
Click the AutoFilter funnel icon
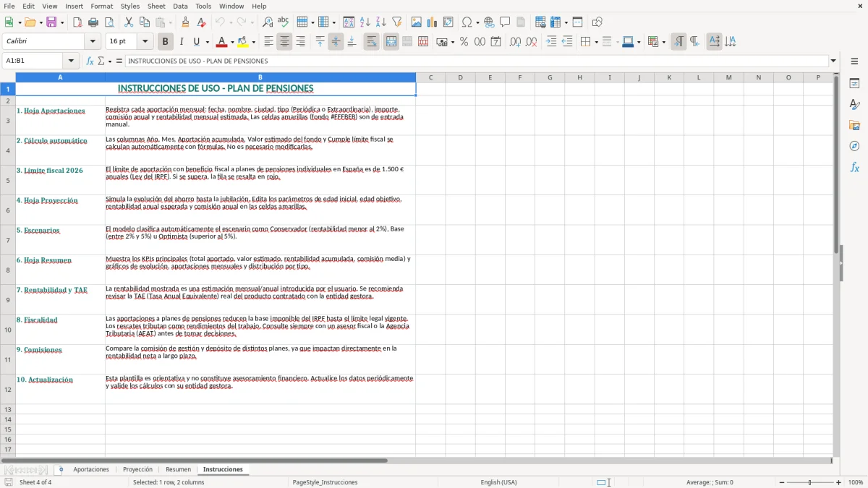[396, 22]
